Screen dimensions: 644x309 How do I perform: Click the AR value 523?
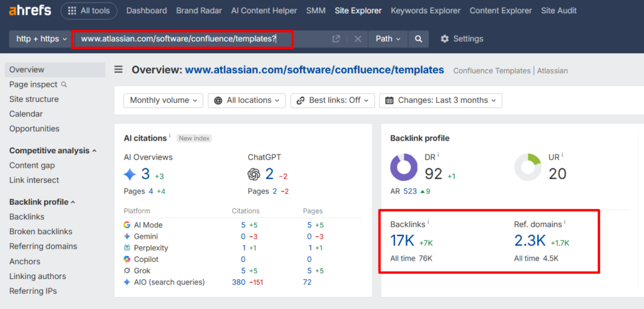(x=410, y=191)
